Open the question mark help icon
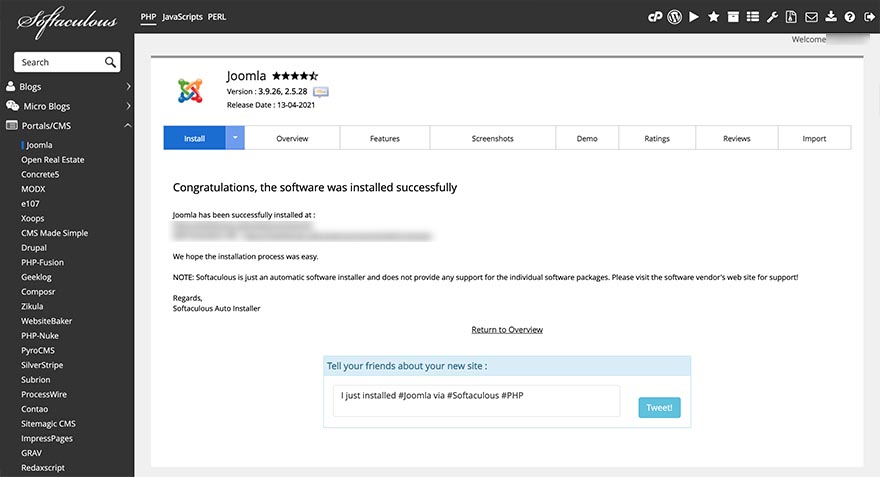This screenshot has width=880, height=477. click(x=850, y=17)
